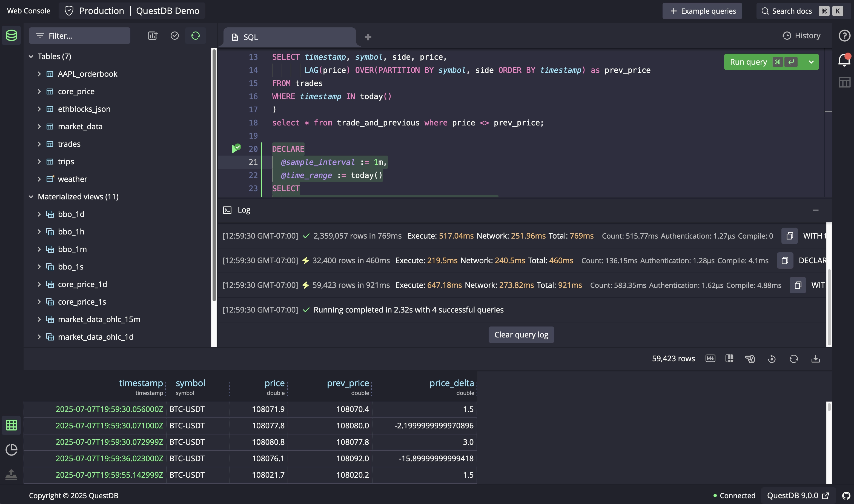Open the GitHub link icon
Image resolution: width=854 pixels, height=504 pixels.
[x=846, y=496]
